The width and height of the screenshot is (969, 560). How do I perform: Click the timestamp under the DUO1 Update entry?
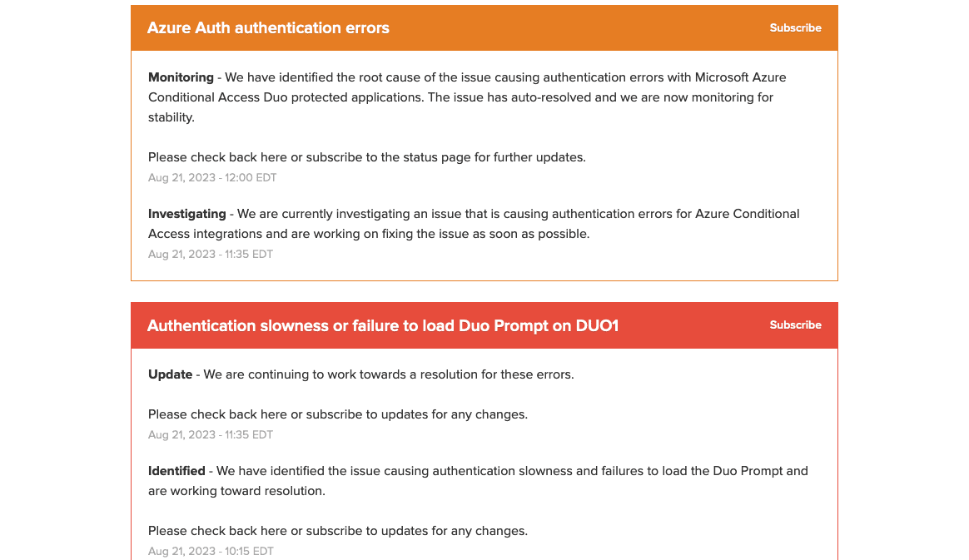click(x=211, y=435)
